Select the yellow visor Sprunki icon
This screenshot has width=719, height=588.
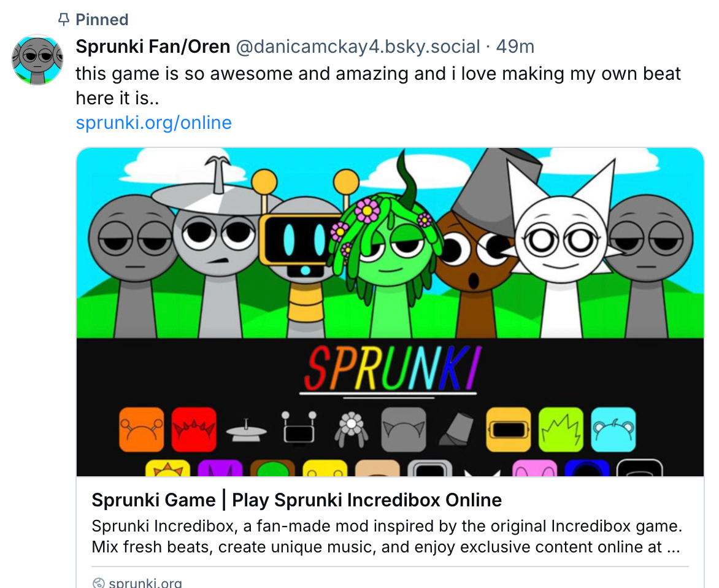point(509,429)
